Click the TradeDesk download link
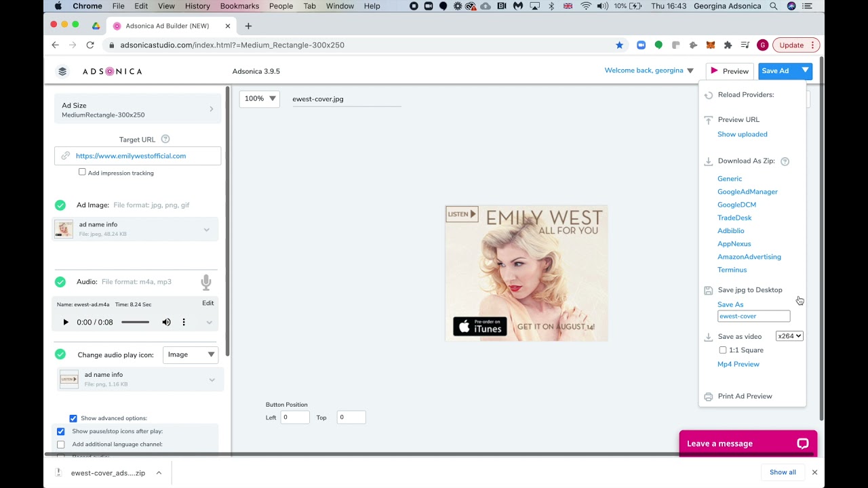 [x=734, y=218]
